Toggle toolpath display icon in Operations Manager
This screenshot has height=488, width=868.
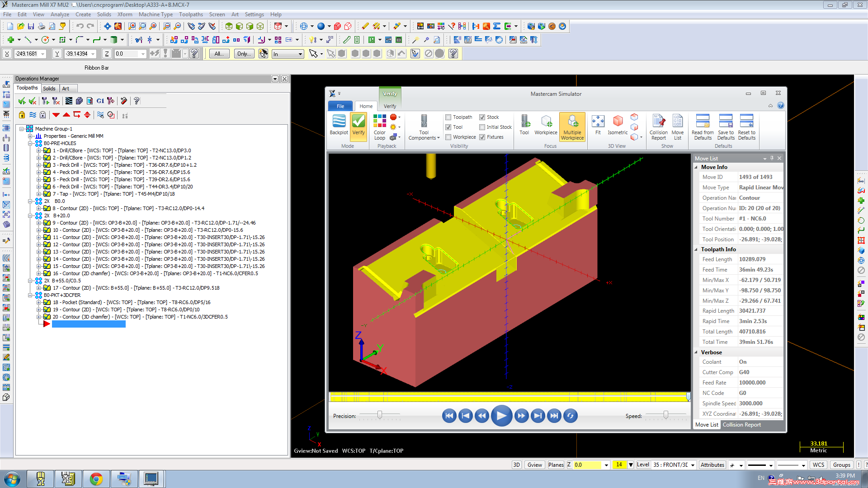tap(33, 115)
